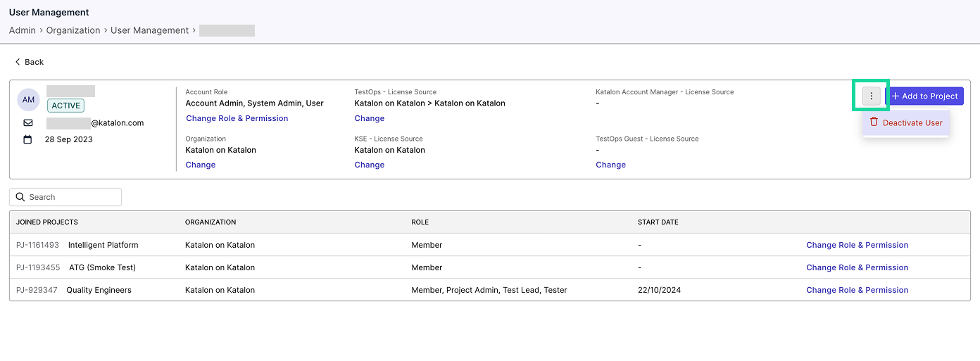Click project ID PJ-929347
The image size is (980, 361).
pos(37,290)
